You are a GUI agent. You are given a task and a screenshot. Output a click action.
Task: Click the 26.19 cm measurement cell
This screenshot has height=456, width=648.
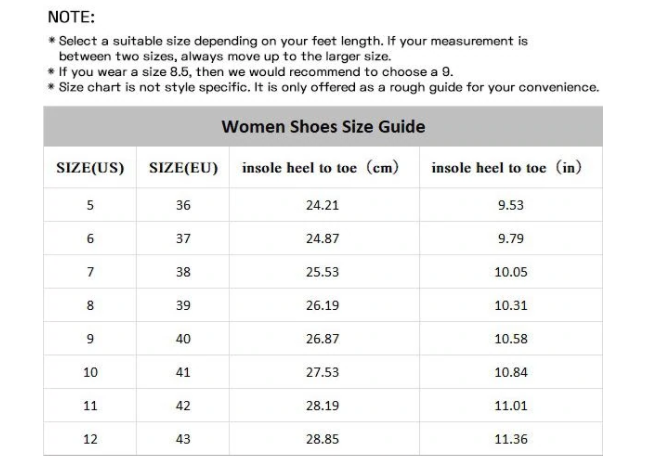(322, 305)
